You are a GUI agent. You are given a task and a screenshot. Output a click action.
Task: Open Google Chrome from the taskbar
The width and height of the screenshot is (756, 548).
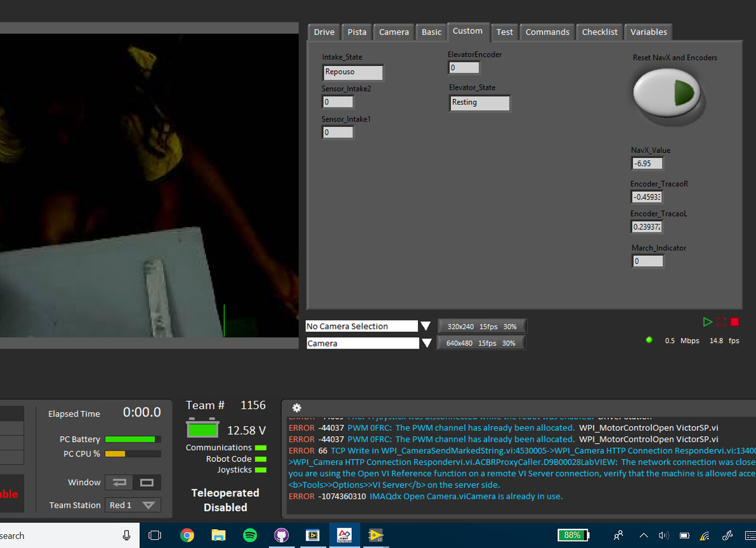[187, 535]
